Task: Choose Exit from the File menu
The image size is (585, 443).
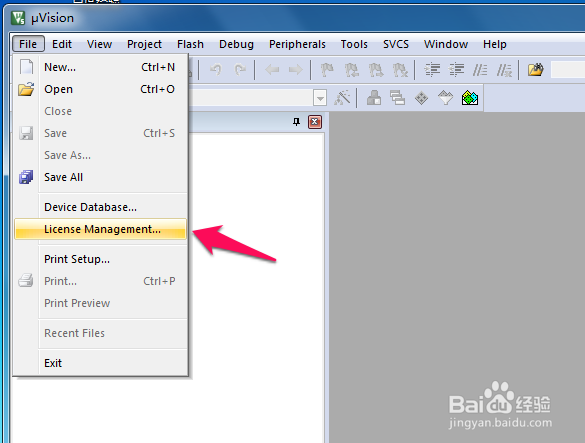Action: point(100,363)
